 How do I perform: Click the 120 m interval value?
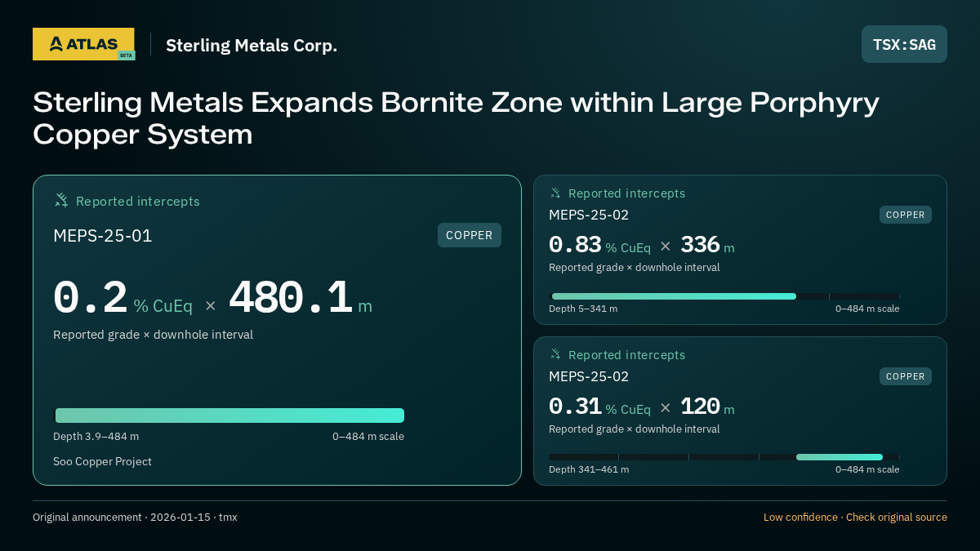(x=707, y=407)
